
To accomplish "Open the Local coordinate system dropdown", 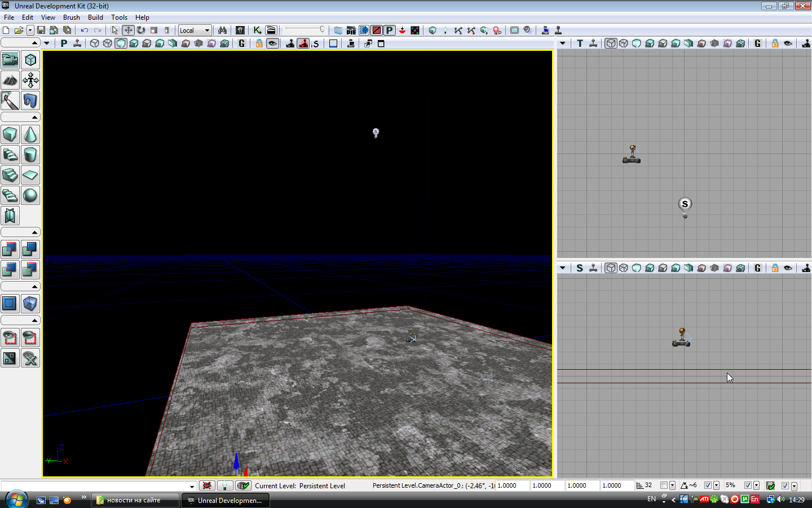I will click(195, 30).
